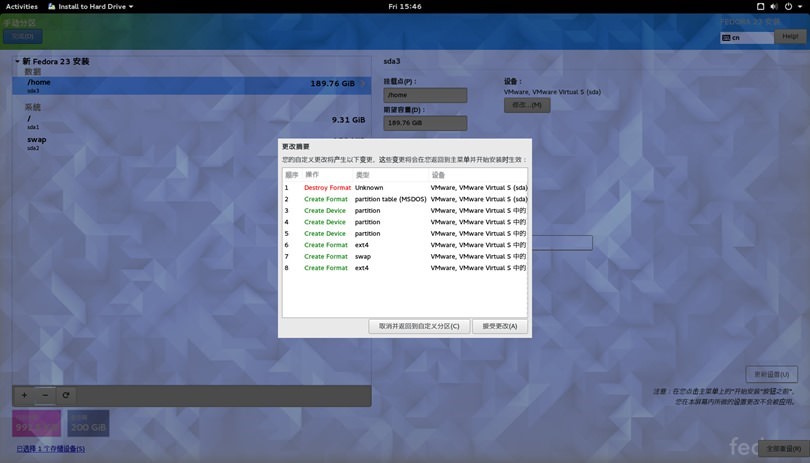Select row 1 Destroy Format in summary
The image size is (810, 463).
coord(327,188)
